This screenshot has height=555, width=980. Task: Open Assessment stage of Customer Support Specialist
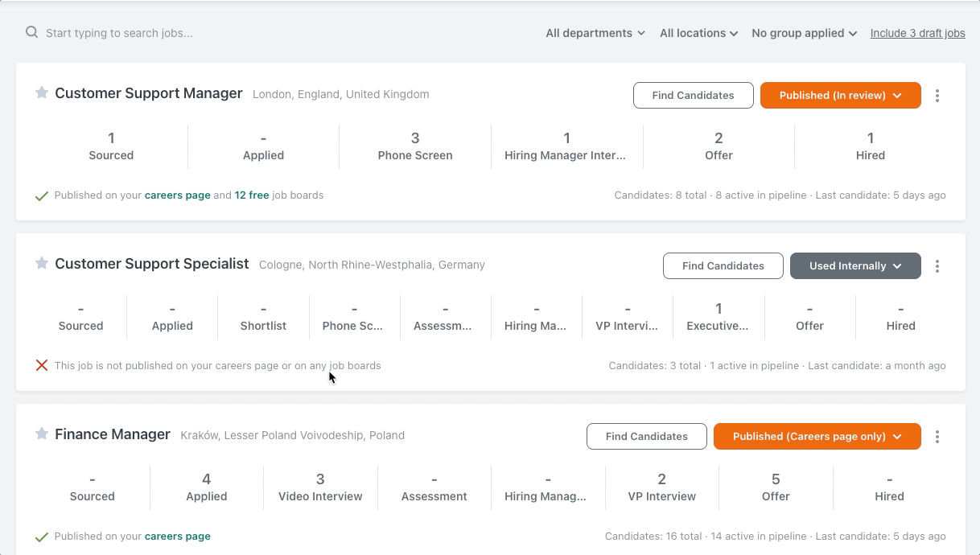coord(446,317)
